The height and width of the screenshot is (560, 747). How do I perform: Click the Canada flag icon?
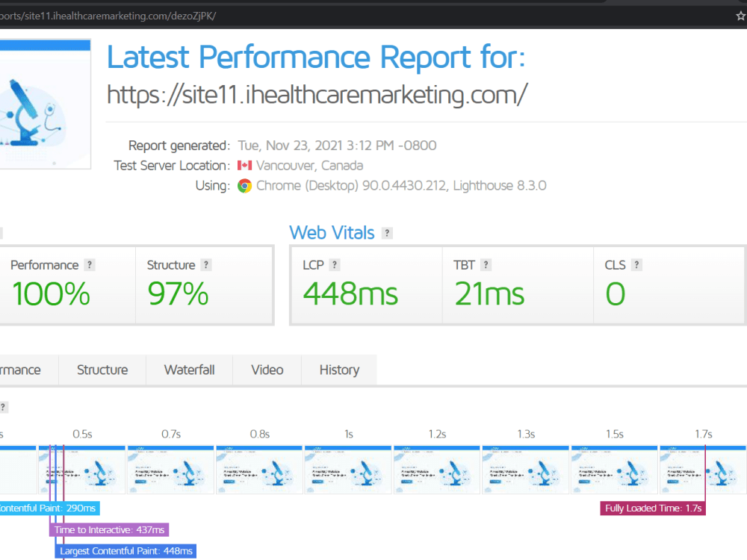(x=244, y=165)
